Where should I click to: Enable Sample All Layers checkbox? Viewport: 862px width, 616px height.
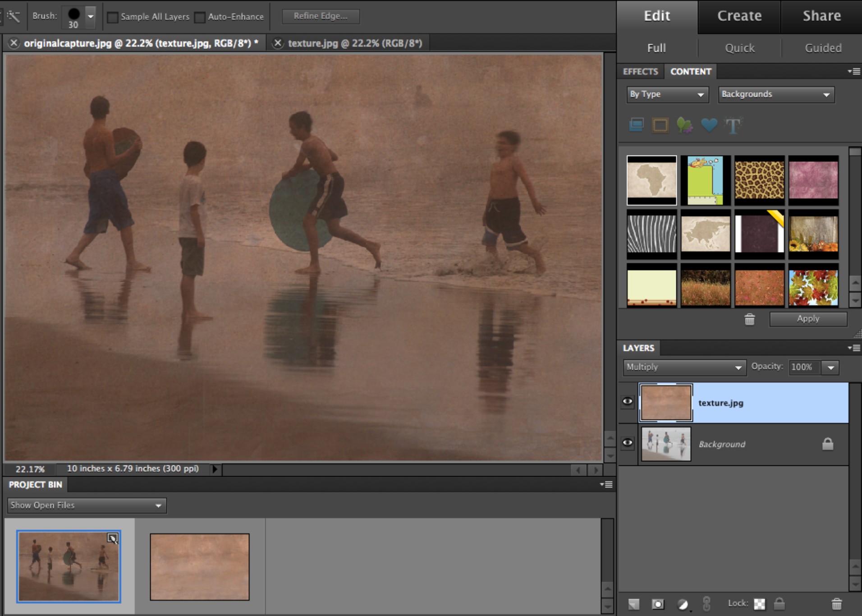(113, 17)
